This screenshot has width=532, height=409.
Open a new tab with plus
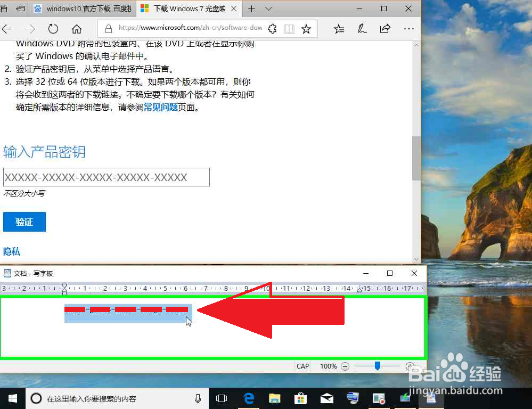(251, 9)
